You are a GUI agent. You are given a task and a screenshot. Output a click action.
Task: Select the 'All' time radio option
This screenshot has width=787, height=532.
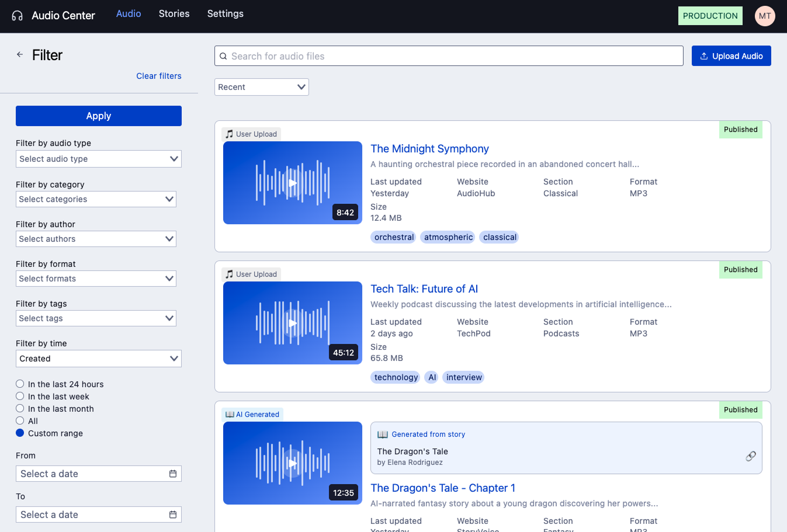[x=20, y=420]
